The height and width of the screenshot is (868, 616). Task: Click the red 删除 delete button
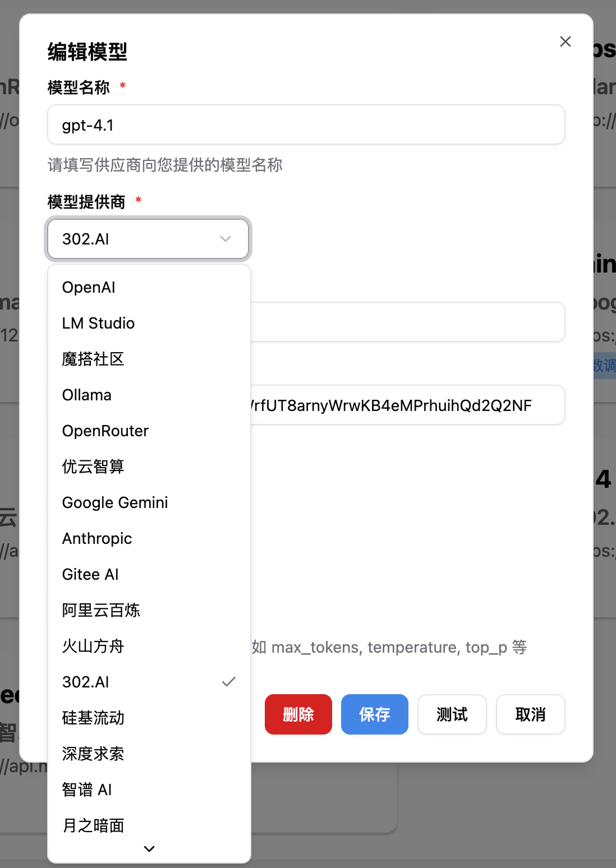pyautogui.click(x=298, y=714)
